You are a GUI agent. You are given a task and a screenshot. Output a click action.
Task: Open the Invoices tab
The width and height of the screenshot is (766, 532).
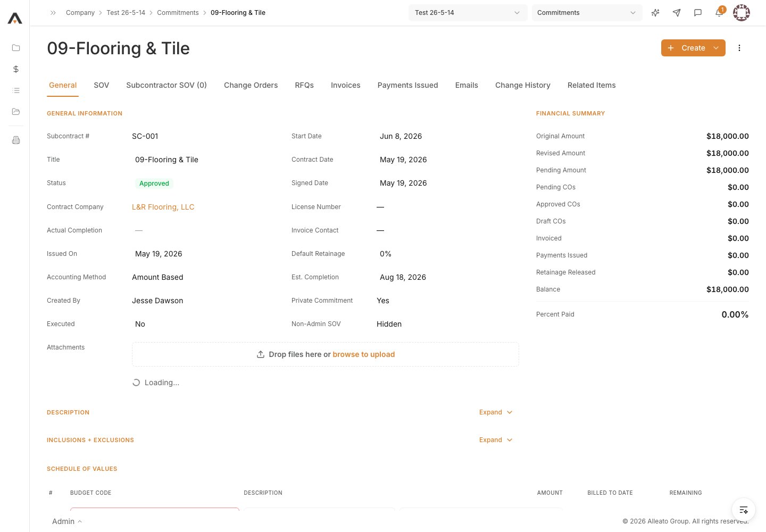tap(346, 85)
